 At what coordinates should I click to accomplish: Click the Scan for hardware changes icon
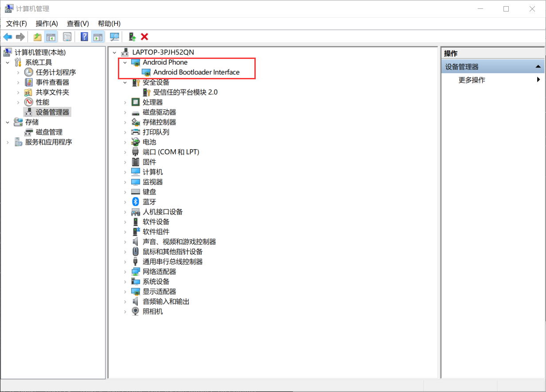pyautogui.click(x=114, y=37)
